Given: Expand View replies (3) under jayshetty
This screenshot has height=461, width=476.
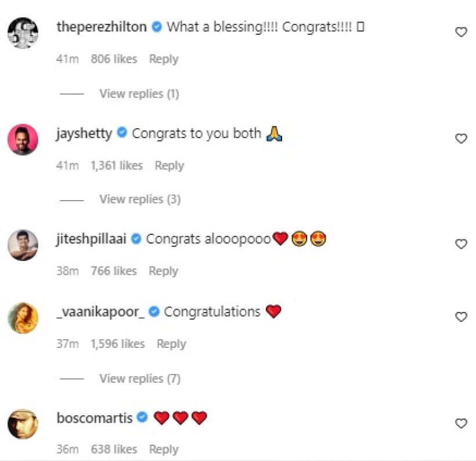Looking at the screenshot, I should [x=140, y=199].
